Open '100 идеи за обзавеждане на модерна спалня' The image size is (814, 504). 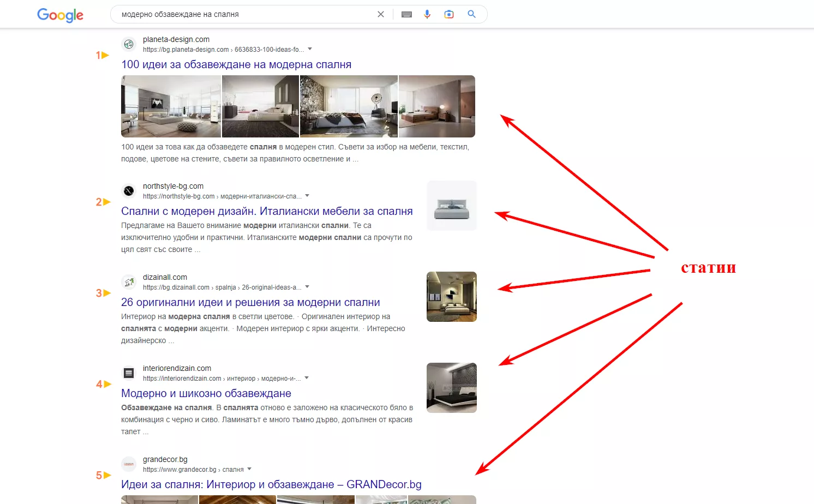point(236,64)
